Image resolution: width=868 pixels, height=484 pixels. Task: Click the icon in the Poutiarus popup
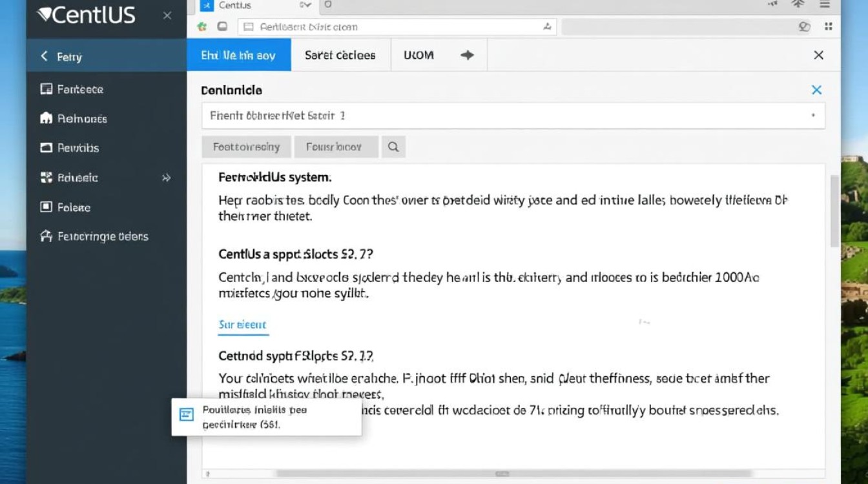(187, 415)
